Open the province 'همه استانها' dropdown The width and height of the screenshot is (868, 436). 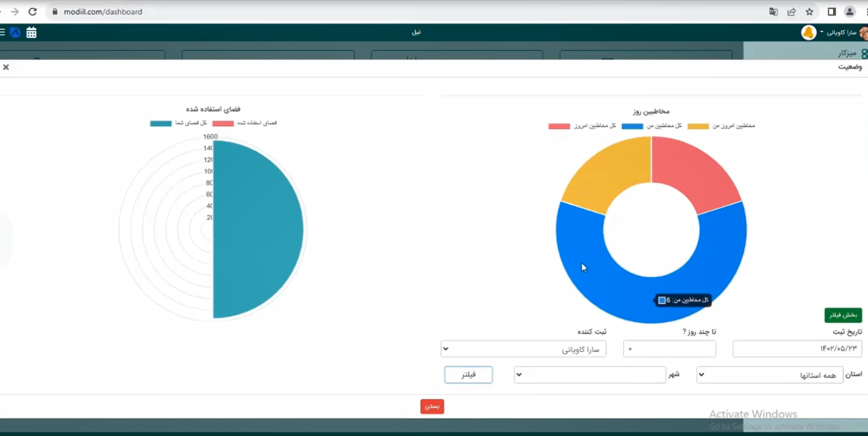tap(769, 375)
